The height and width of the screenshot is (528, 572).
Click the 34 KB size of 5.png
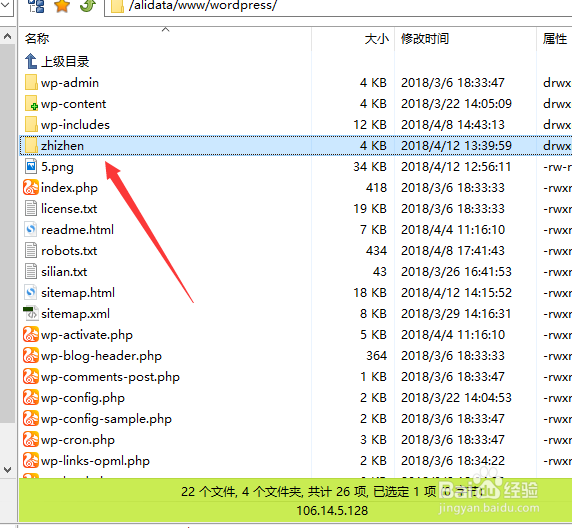(x=370, y=167)
